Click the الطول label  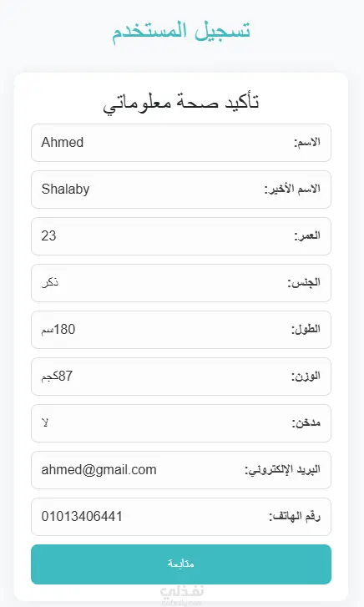pos(306,330)
